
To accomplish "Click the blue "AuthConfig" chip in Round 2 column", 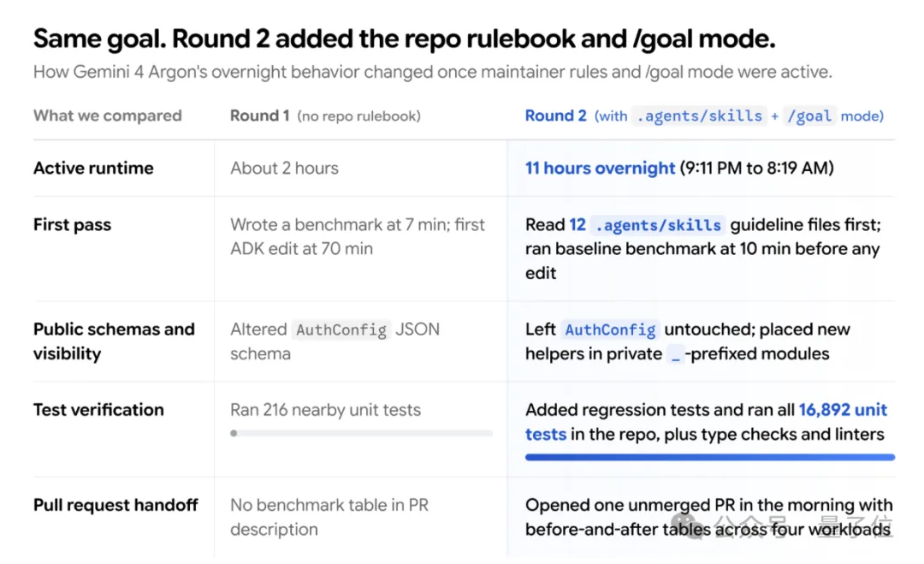I will point(610,329).
